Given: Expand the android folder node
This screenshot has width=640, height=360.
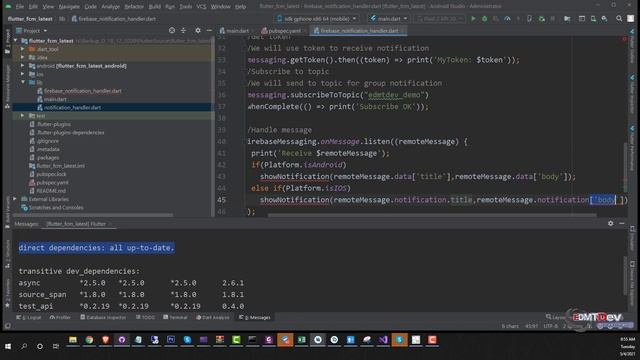Looking at the screenshot, I should pyautogui.click(x=23, y=66).
